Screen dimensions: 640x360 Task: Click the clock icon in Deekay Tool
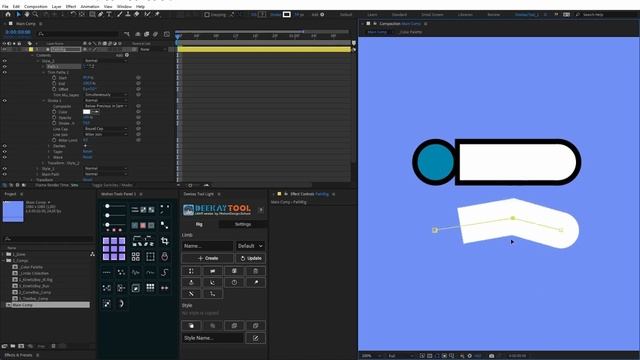tap(234, 282)
